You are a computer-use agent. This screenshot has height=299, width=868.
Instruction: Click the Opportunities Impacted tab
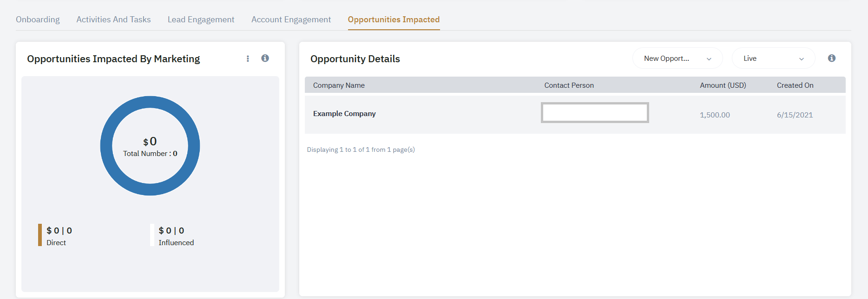point(394,19)
